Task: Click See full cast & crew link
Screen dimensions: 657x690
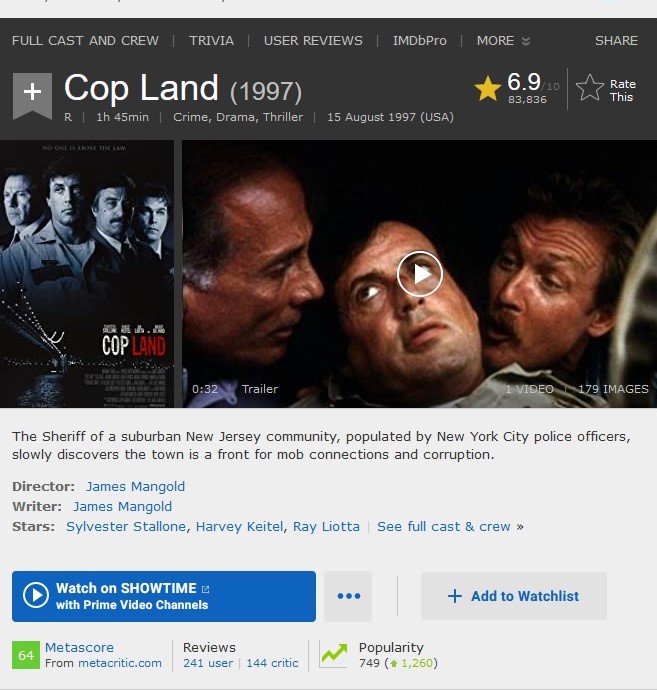Action: 444,526
